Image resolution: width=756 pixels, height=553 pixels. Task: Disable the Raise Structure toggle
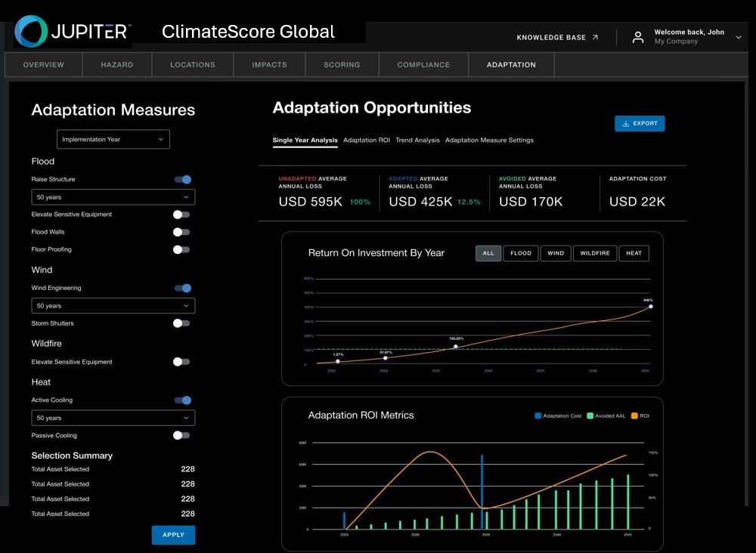point(181,179)
